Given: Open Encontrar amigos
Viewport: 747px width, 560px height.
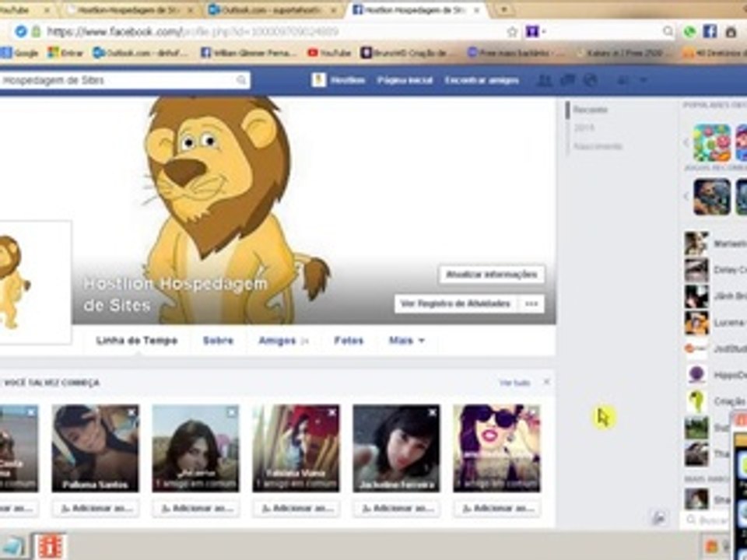Looking at the screenshot, I should 482,80.
